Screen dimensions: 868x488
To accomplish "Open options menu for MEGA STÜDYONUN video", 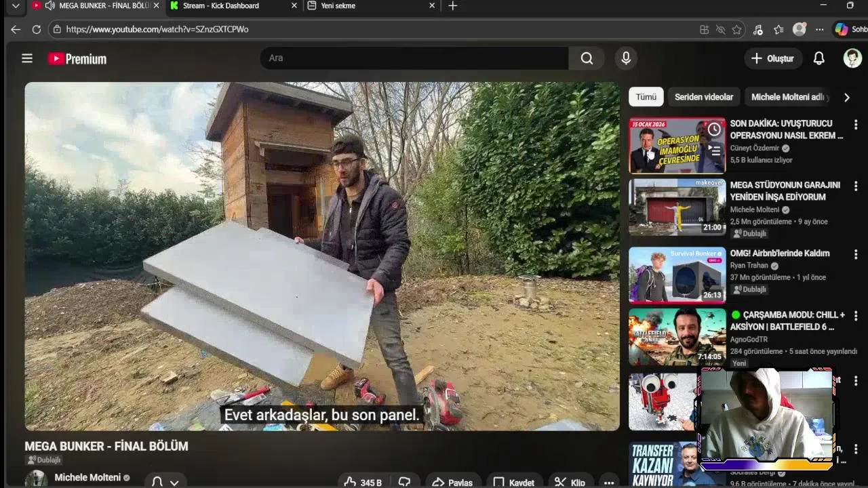I will pyautogui.click(x=856, y=186).
